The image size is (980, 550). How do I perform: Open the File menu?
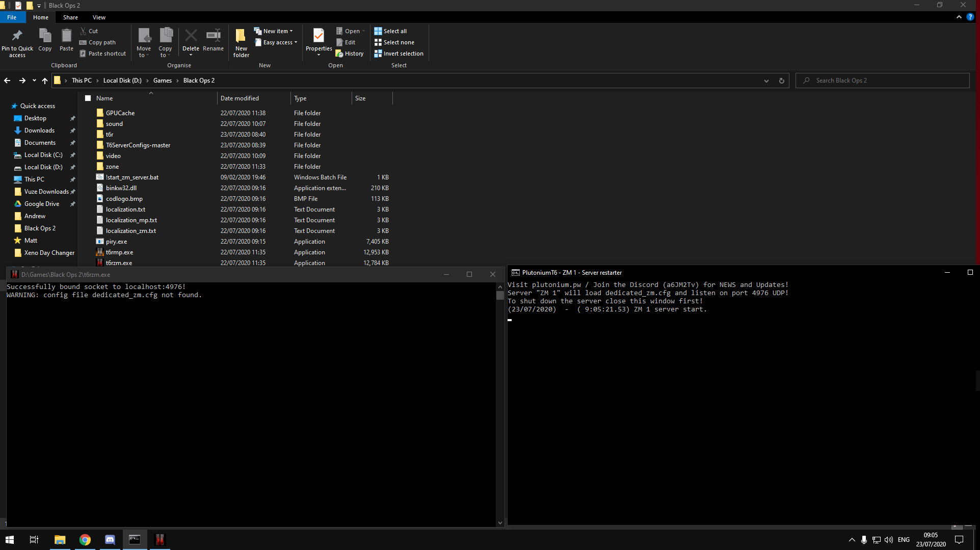12,17
